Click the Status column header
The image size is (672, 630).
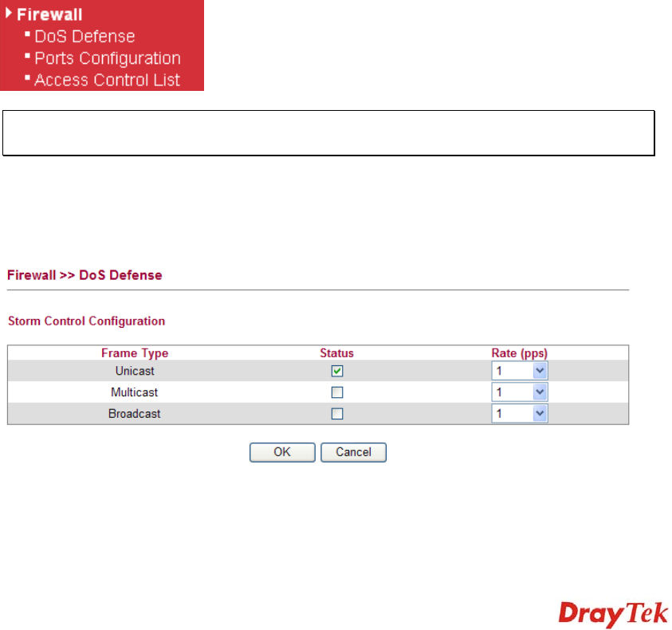click(337, 353)
